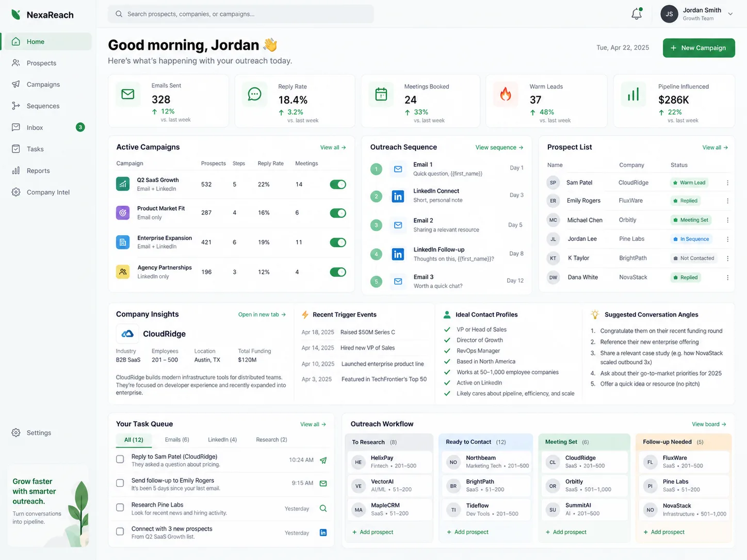Click the New Campaign button

[x=699, y=48]
